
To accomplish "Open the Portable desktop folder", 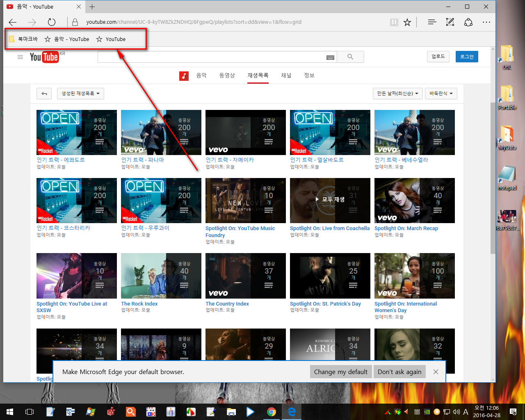I will click(x=507, y=97).
